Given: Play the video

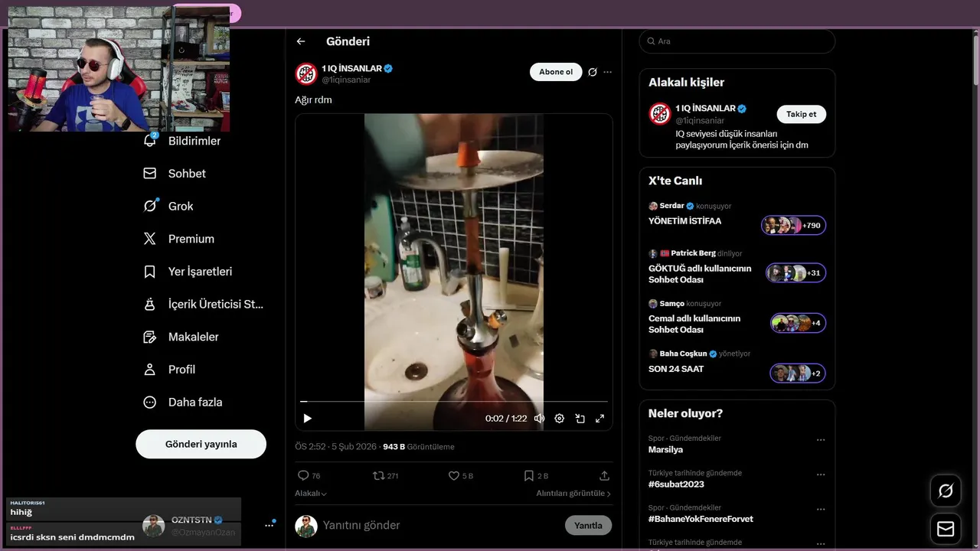Looking at the screenshot, I should 308,419.
